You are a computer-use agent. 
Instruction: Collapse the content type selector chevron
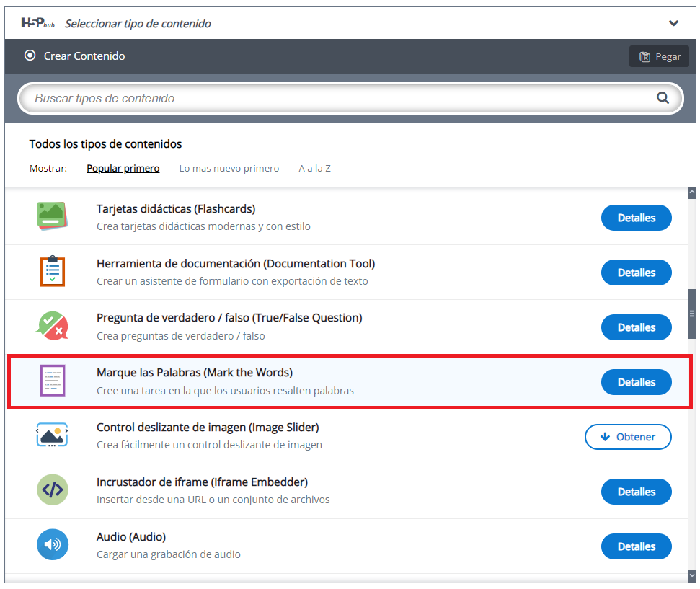coord(673,23)
